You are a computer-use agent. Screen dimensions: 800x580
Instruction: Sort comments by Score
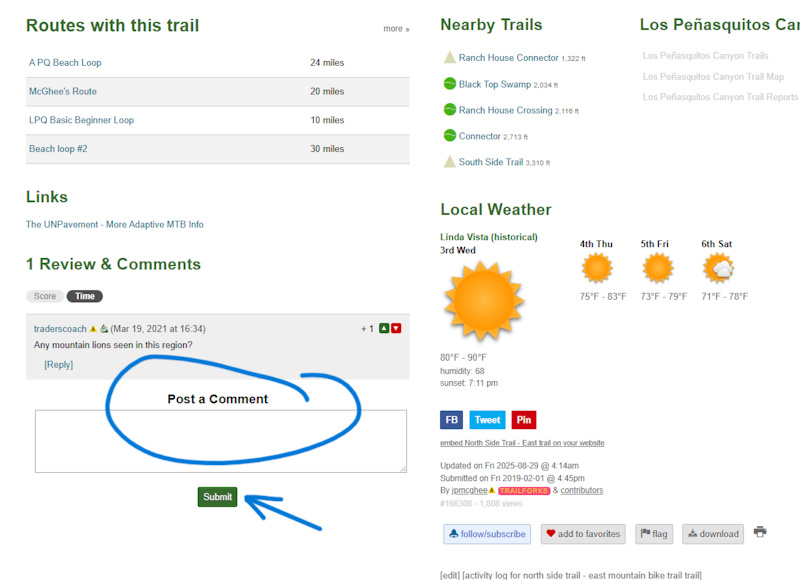45,296
